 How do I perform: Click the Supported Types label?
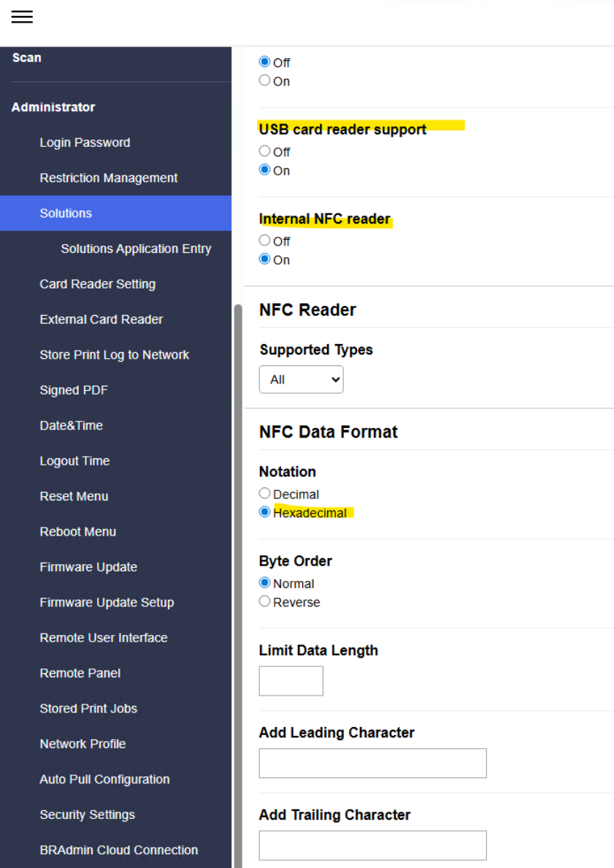pos(316,350)
